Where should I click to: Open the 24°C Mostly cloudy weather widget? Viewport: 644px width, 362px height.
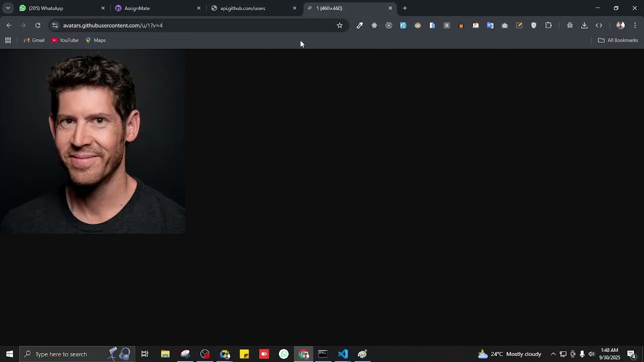pyautogui.click(x=509, y=354)
